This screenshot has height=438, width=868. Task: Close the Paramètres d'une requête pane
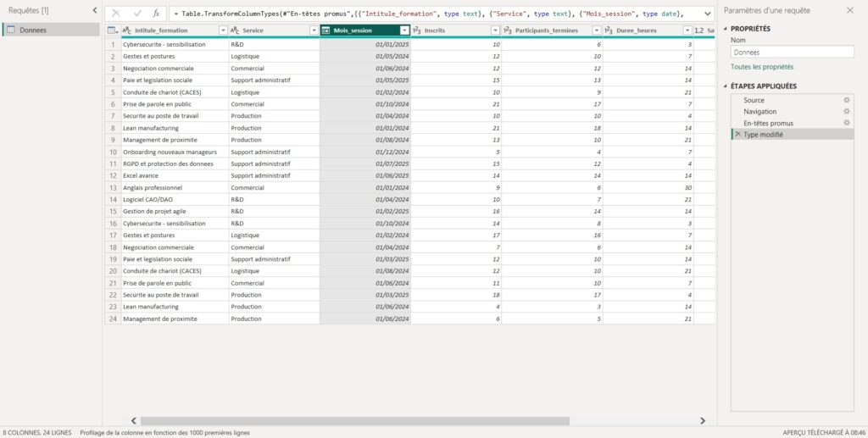(x=849, y=10)
